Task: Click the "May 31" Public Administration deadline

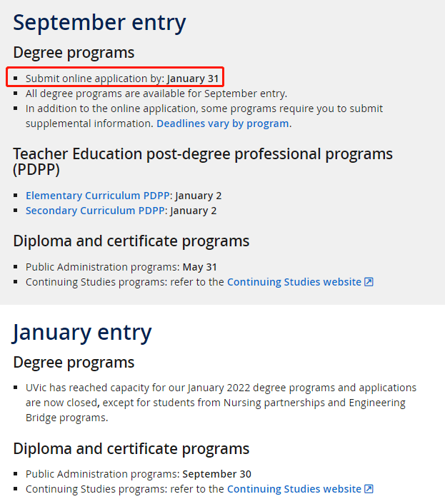Action: [x=200, y=267]
